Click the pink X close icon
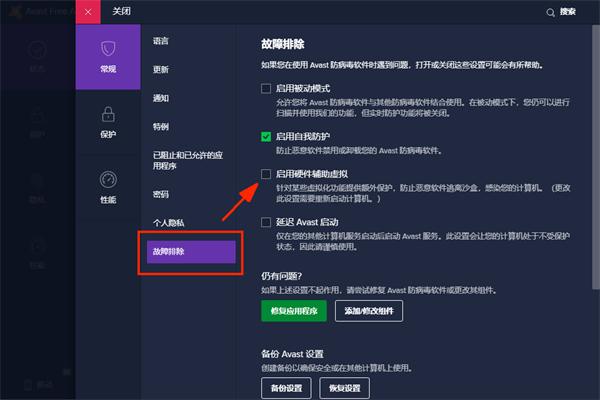 tap(88, 12)
